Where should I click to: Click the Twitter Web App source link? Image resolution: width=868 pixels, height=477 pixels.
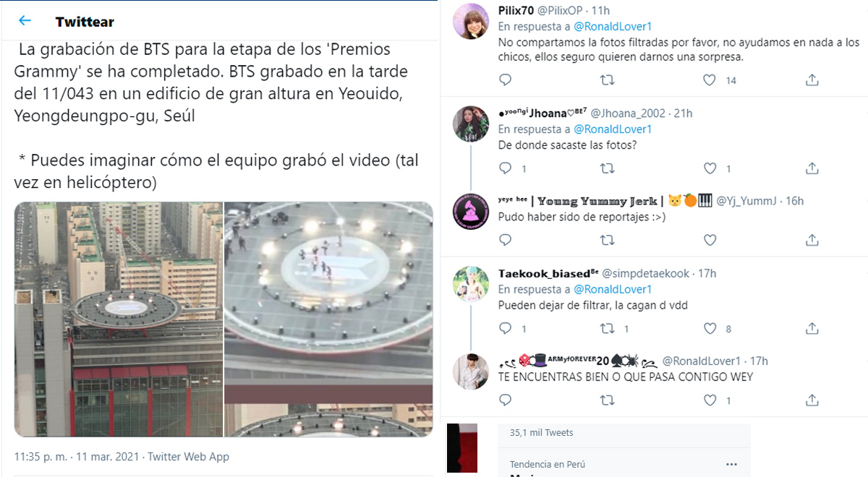pos(189,457)
